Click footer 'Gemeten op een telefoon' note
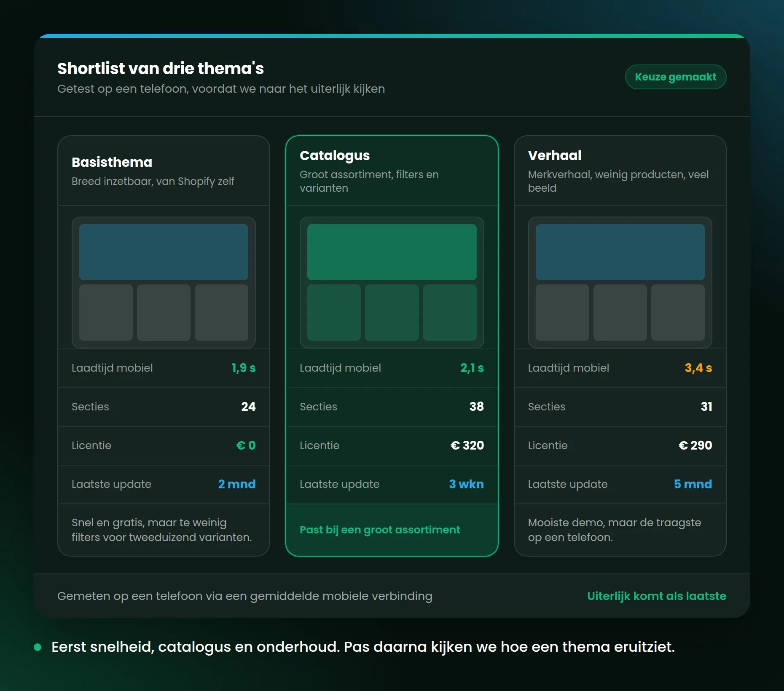784x691 pixels. 245,596
